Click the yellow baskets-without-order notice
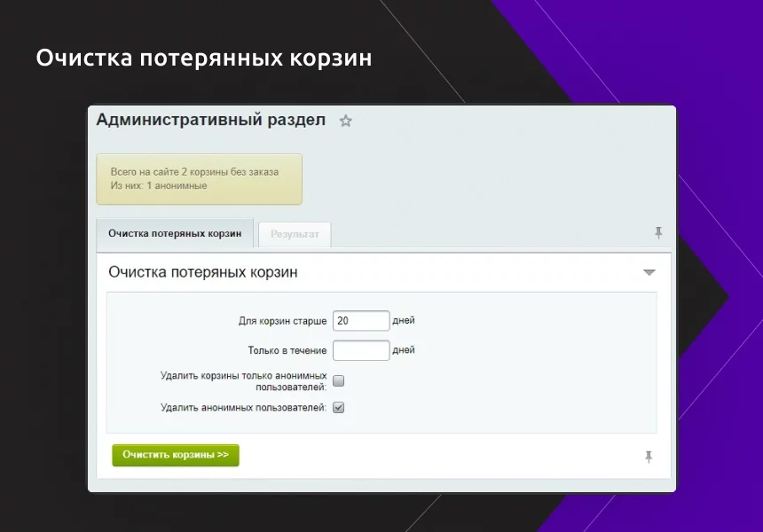763x532 pixels. [x=199, y=179]
